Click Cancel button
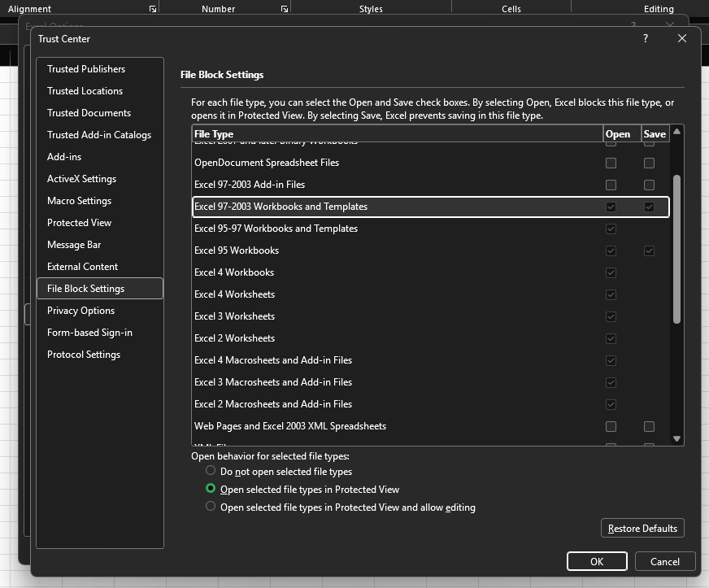The height and width of the screenshot is (588, 709). pyautogui.click(x=665, y=561)
